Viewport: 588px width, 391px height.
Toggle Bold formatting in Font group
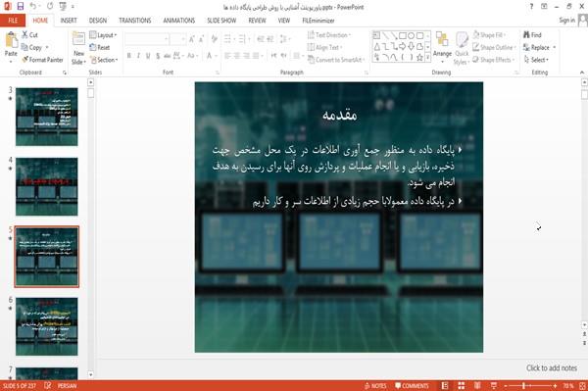129,56
